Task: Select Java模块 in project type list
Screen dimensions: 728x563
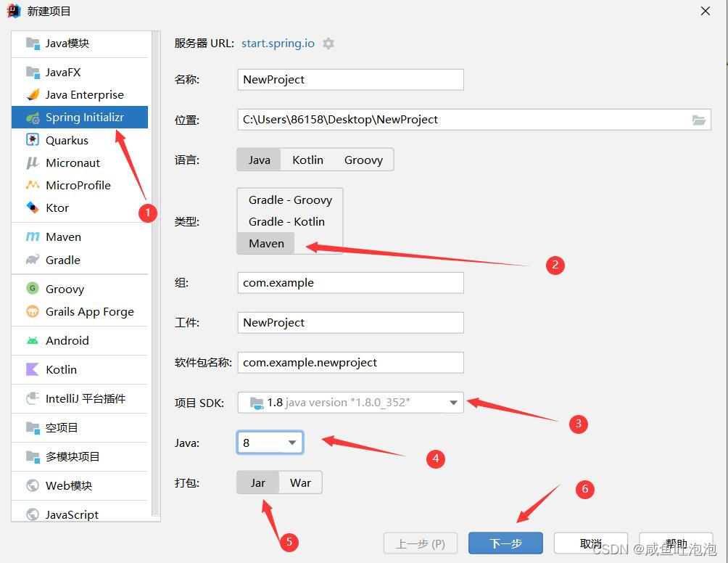Action: (x=80, y=44)
